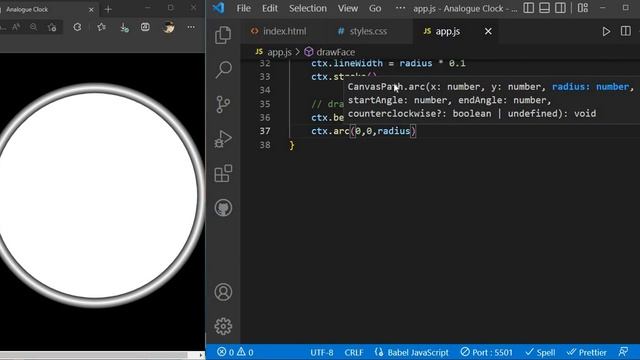
Task: Open the GitHub view in activity bar
Action: (223, 208)
